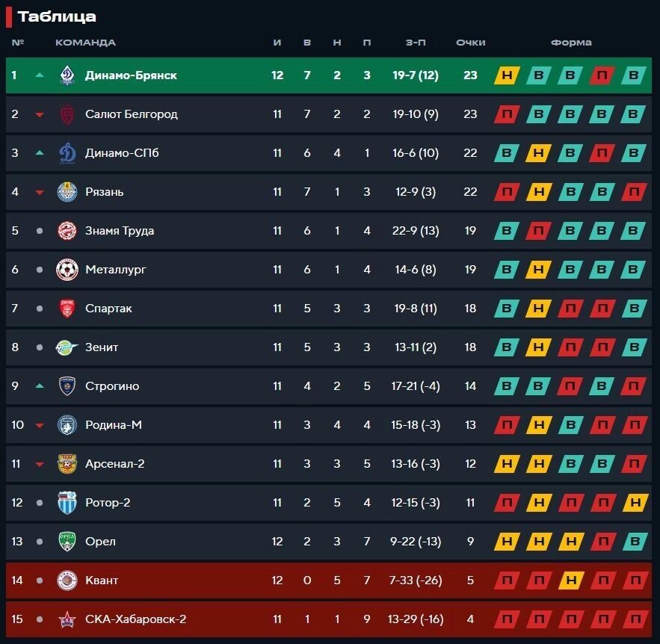Sort table by Очки column header

[471, 43]
